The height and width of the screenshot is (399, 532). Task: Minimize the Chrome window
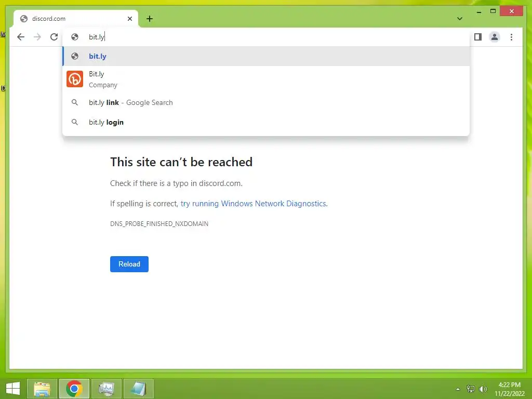(x=479, y=11)
